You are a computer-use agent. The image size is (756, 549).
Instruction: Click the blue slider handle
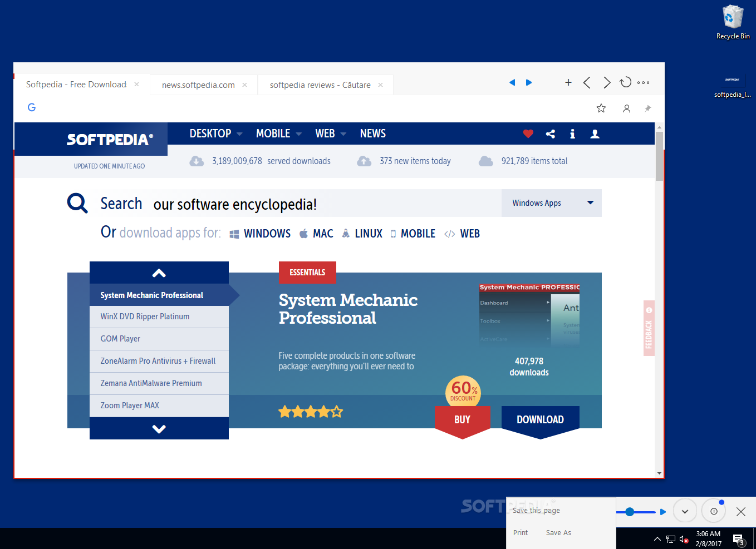coord(630,512)
